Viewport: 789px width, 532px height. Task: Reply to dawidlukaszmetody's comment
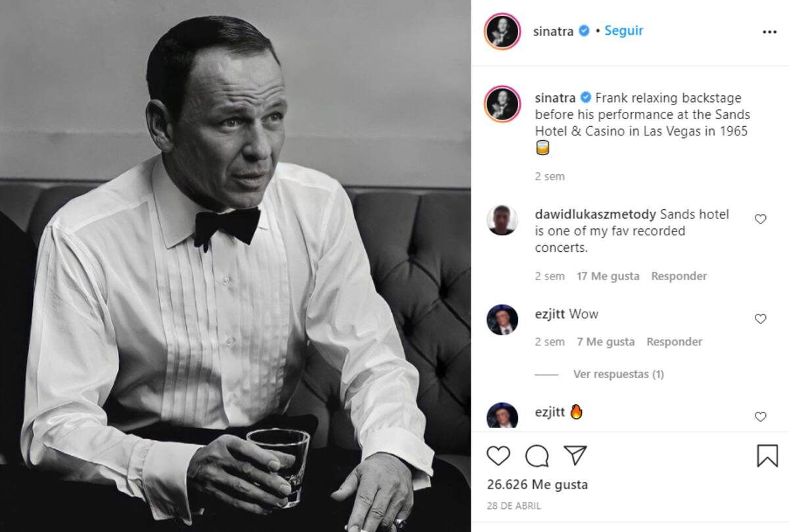[x=679, y=276]
